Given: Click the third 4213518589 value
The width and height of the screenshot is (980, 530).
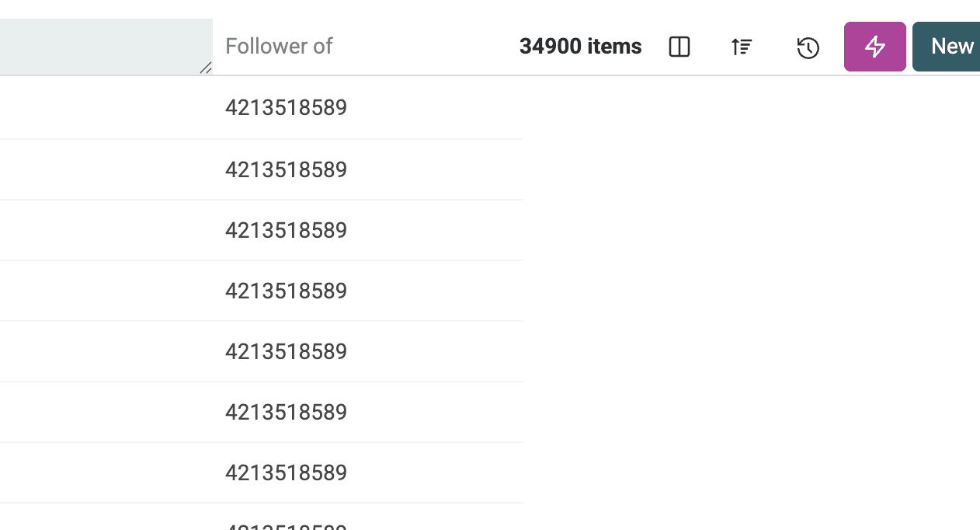Looking at the screenshot, I should click(286, 230).
